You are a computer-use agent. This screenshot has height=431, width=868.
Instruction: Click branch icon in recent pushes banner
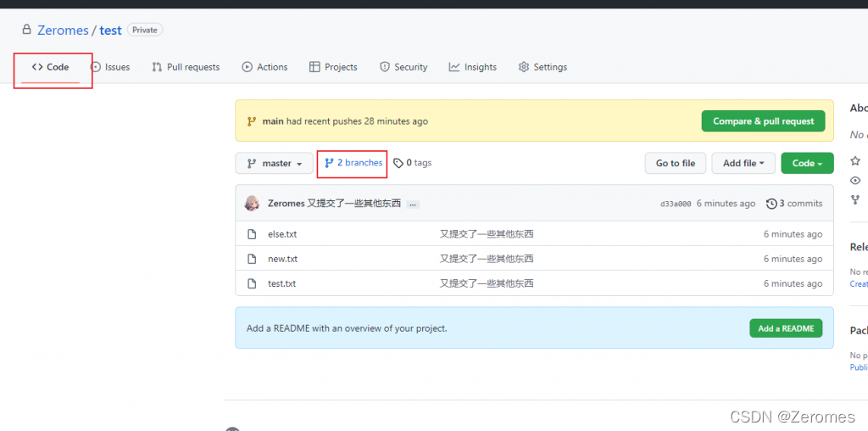(x=252, y=121)
